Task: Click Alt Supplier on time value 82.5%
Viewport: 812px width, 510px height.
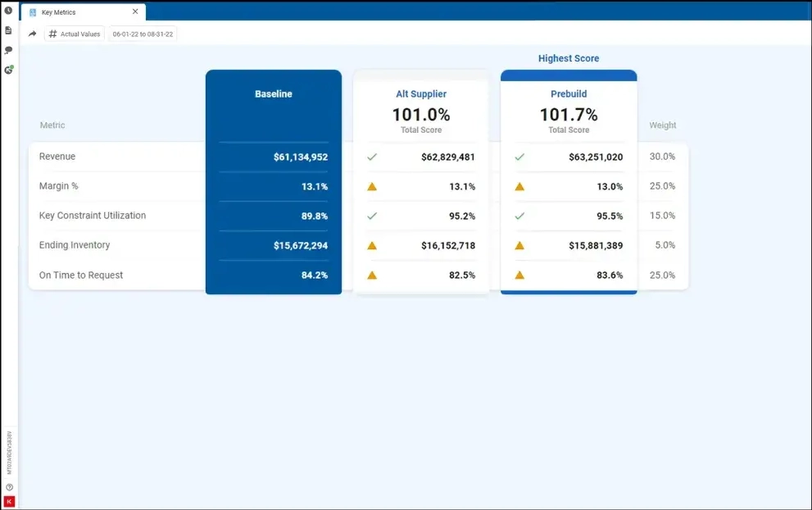Action: tap(462, 275)
